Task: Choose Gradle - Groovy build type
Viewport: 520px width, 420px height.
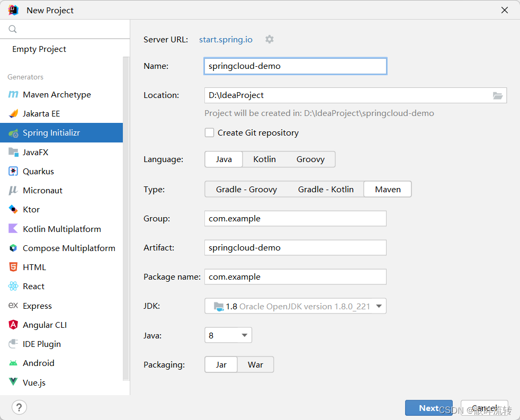Action: [246, 189]
